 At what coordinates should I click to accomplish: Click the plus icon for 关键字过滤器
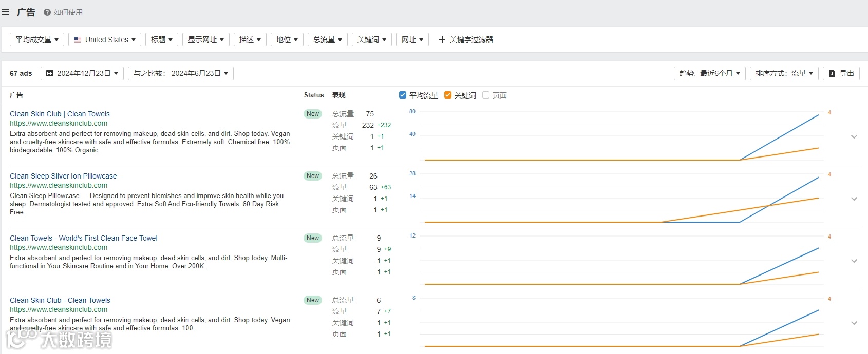click(442, 40)
